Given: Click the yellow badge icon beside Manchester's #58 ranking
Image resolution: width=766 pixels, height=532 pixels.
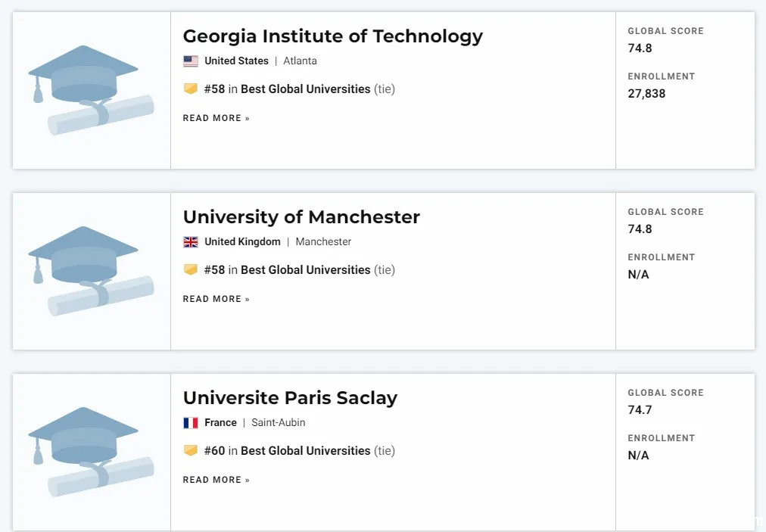Looking at the screenshot, I should point(191,269).
